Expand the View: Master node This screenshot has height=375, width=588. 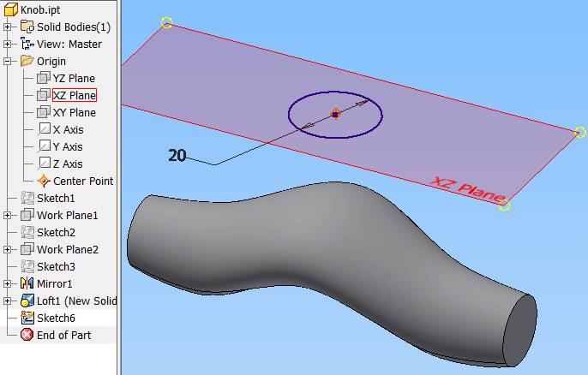tap(7, 45)
